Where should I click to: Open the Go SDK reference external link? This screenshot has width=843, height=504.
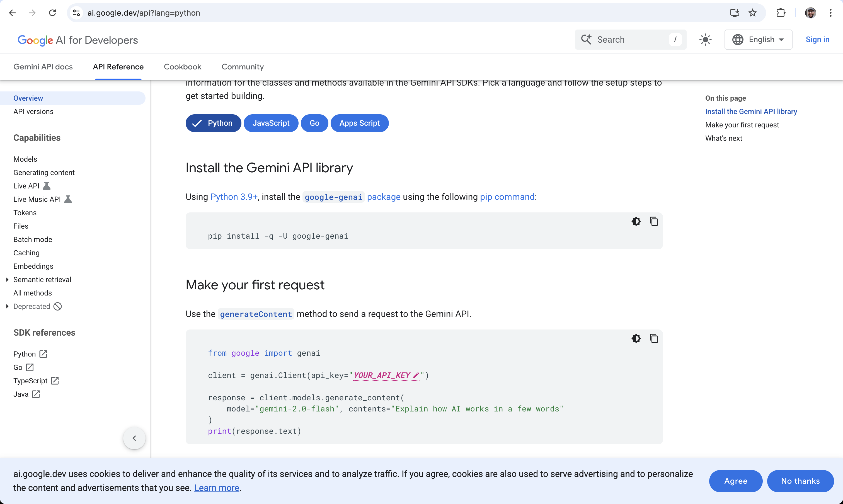coord(23,367)
